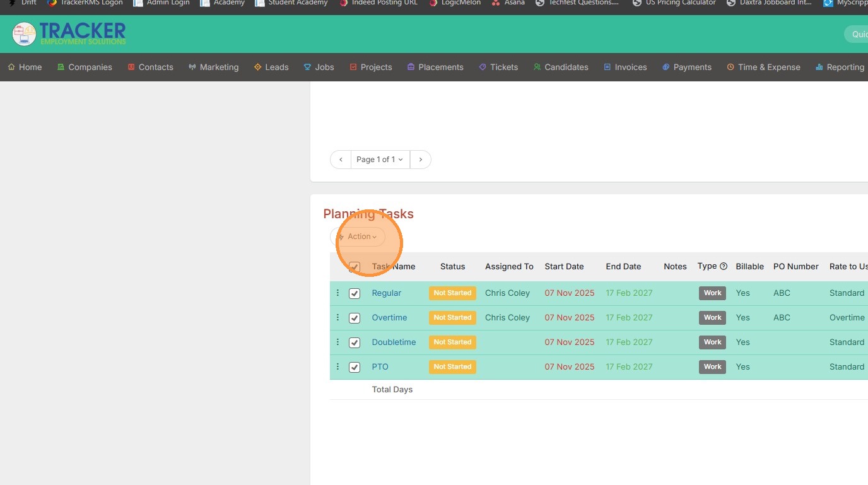This screenshot has height=485, width=868.
Task: Open the PTO task link
Action: [x=380, y=366]
